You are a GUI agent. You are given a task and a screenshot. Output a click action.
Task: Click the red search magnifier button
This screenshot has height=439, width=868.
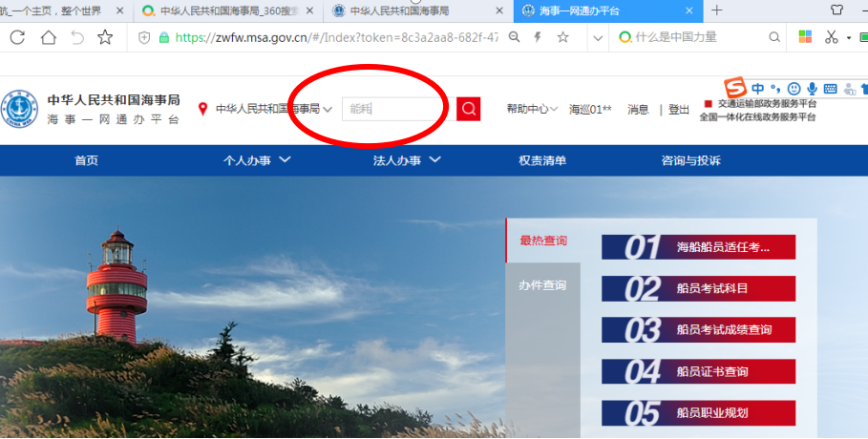(x=468, y=109)
